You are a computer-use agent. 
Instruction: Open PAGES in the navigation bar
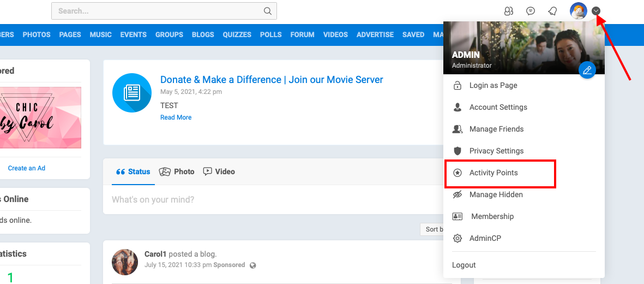click(70, 35)
